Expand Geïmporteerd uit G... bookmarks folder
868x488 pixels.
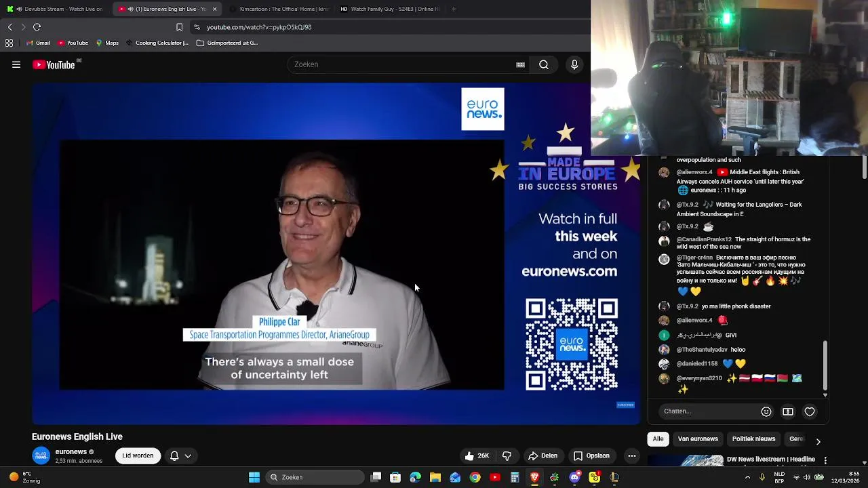pyautogui.click(x=227, y=43)
